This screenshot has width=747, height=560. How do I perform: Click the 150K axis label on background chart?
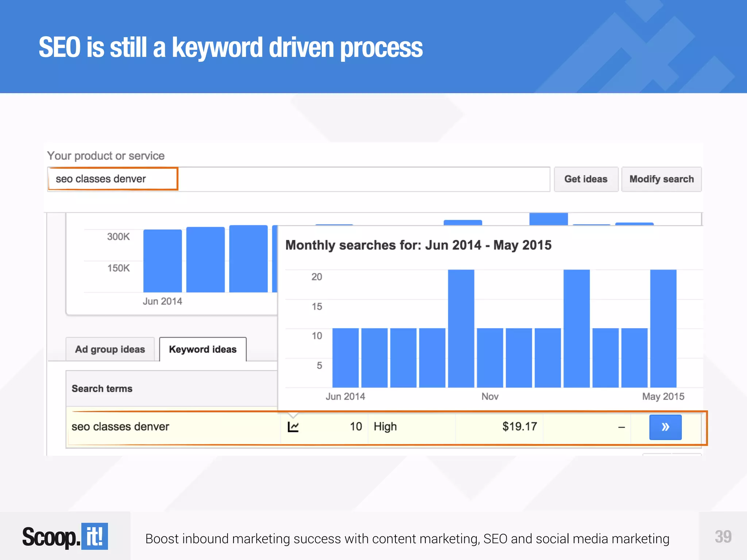118,268
